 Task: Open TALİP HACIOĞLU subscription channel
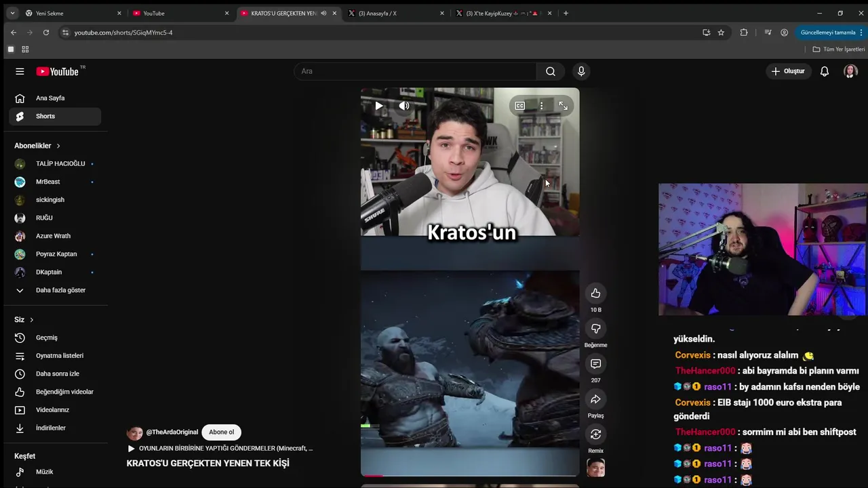pyautogui.click(x=55, y=163)
